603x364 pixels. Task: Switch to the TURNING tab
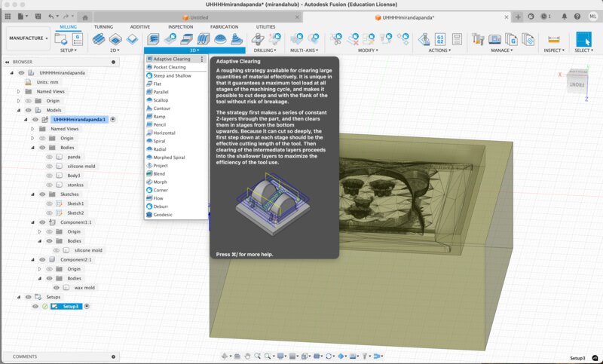point(103,26)
